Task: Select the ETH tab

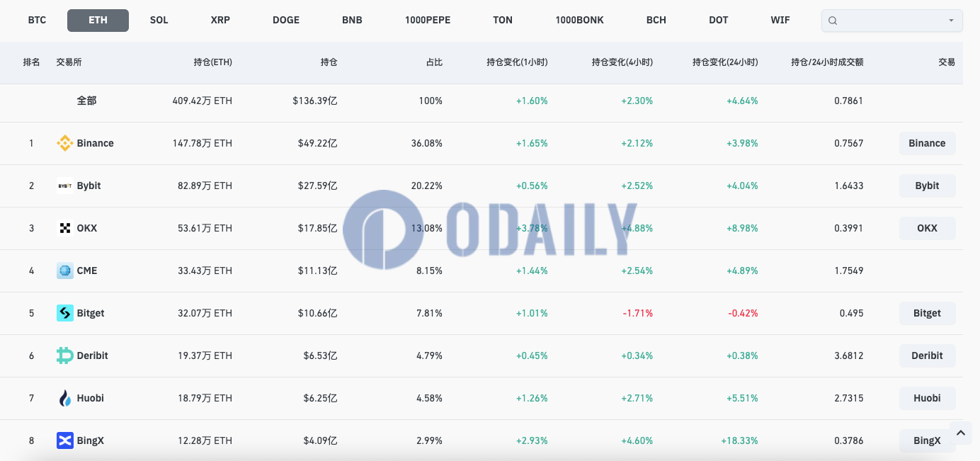Action: click(98, 21)
